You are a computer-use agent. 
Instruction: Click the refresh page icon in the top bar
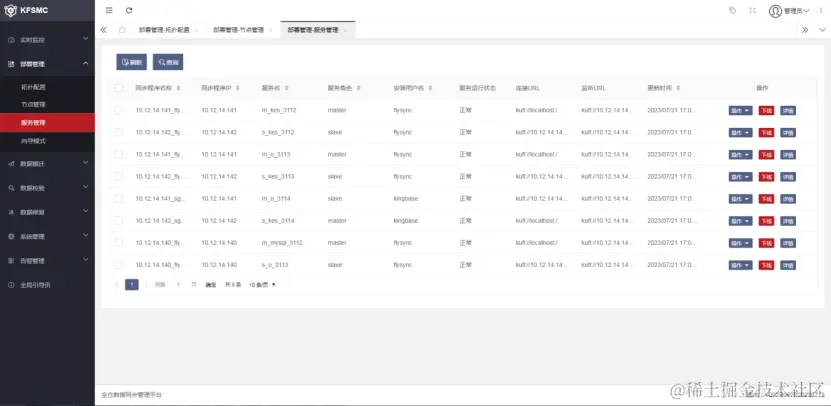coord(129,10)
